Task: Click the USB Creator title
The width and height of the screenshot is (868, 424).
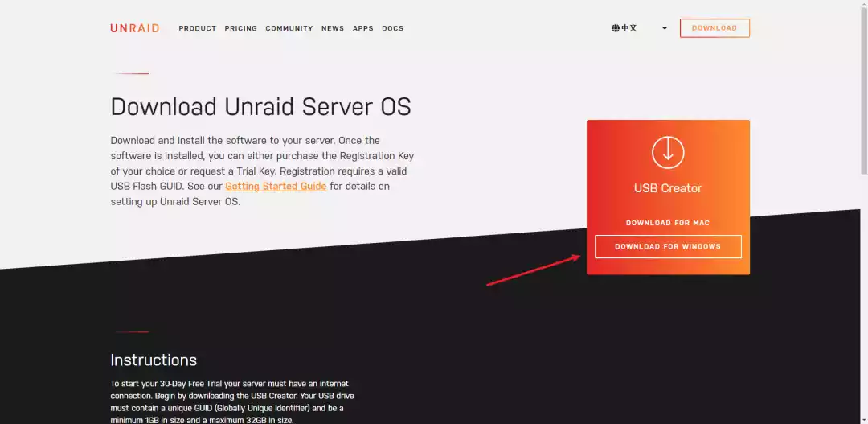Action: (668, 188)
